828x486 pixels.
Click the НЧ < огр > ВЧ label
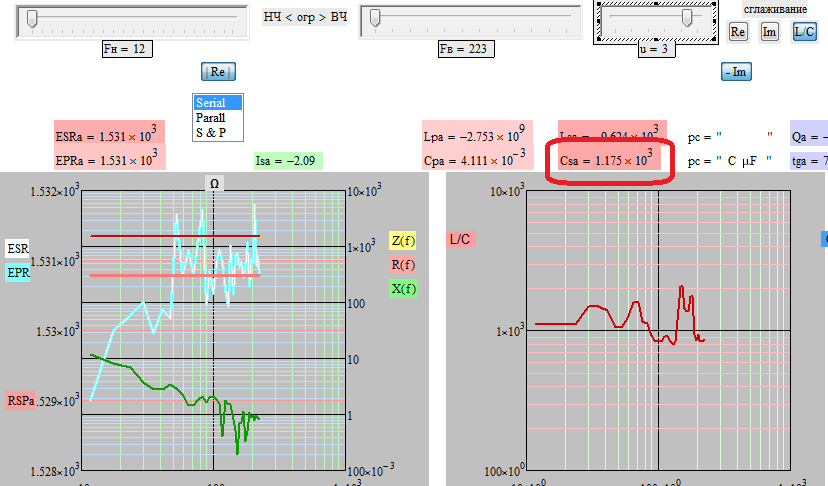(x=305, y=17)
